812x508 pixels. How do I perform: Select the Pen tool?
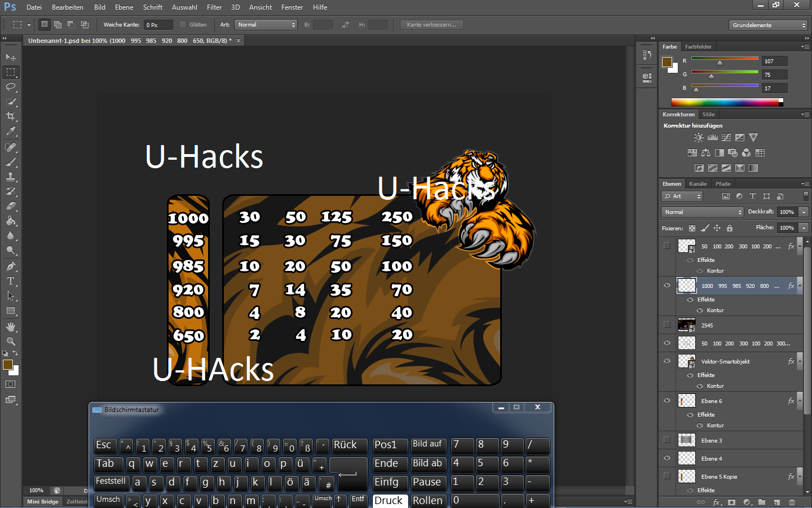[11, 266]
